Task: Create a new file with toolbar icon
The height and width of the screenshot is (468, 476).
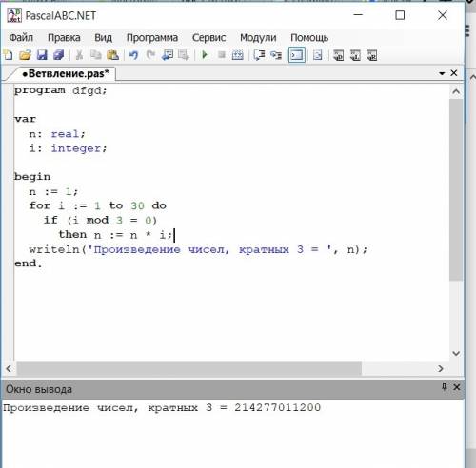Action: 9,55
